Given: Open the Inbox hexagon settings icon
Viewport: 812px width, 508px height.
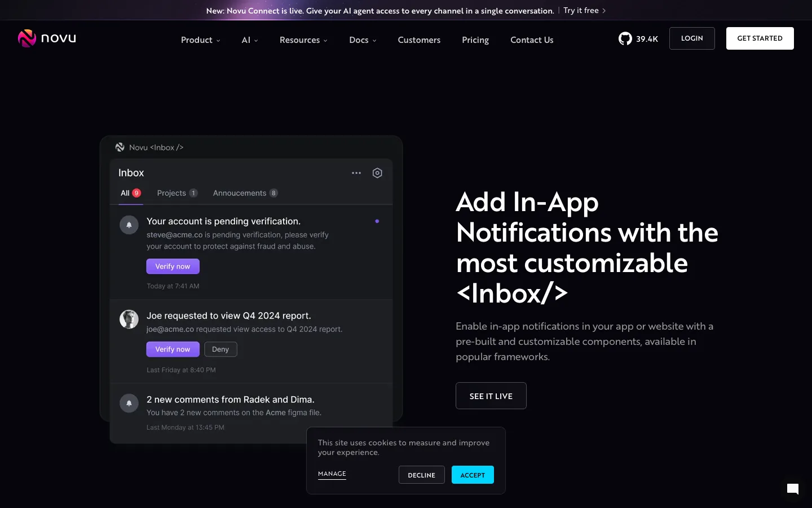Looking at the screenshot, I should [377, 173].
